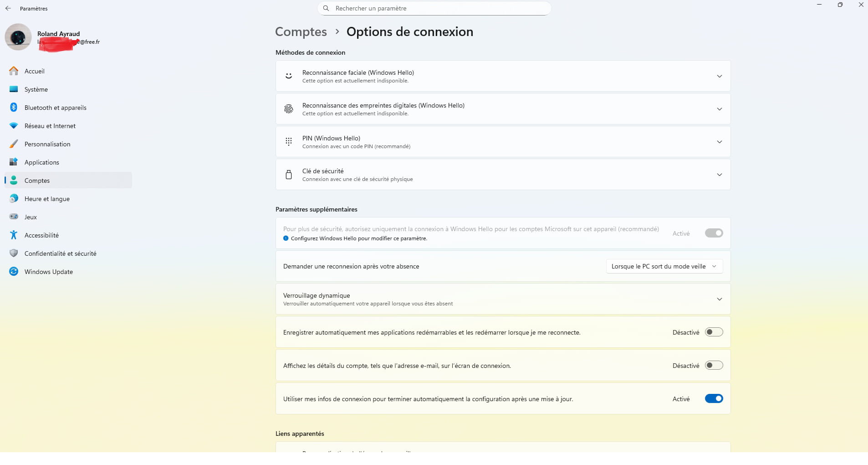Select the Personnalisation paintbrush icon
868x465 pixels.
[14, 144]
